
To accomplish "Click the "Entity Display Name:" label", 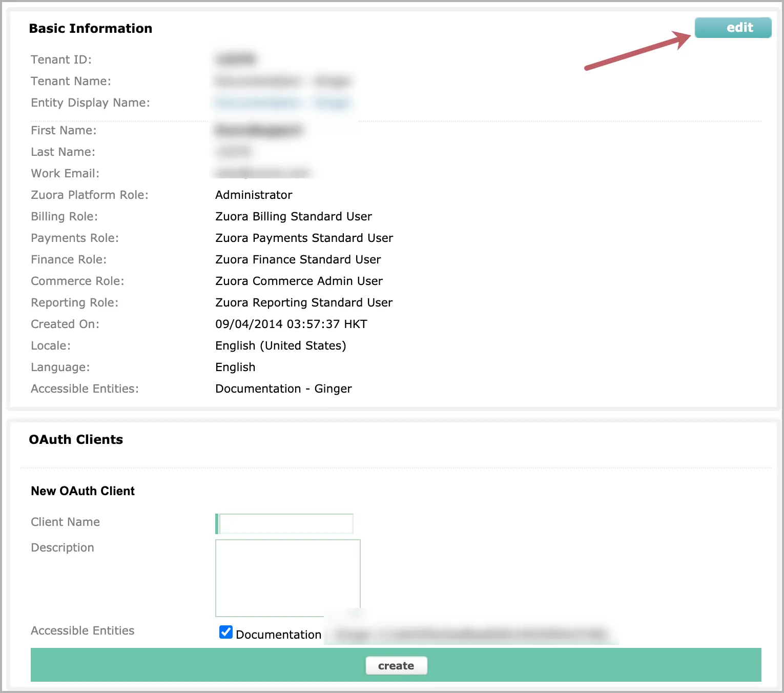I will [90, 103].
